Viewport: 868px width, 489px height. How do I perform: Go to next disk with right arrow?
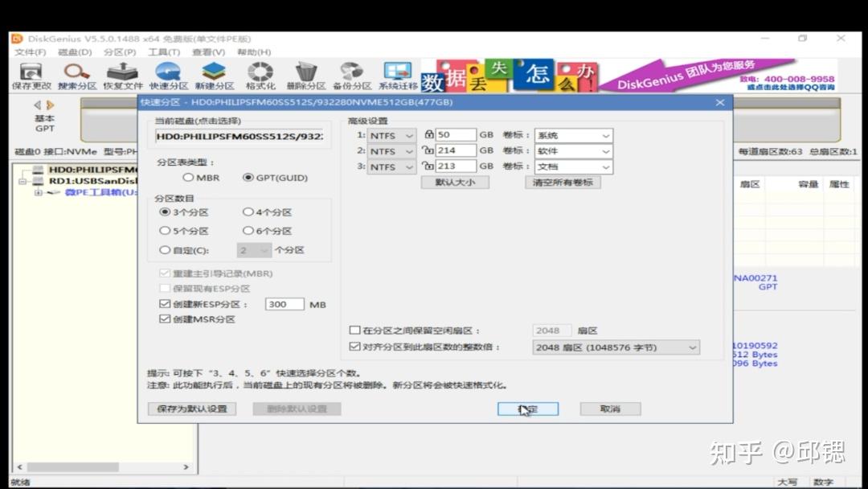(x=51, y=105)
